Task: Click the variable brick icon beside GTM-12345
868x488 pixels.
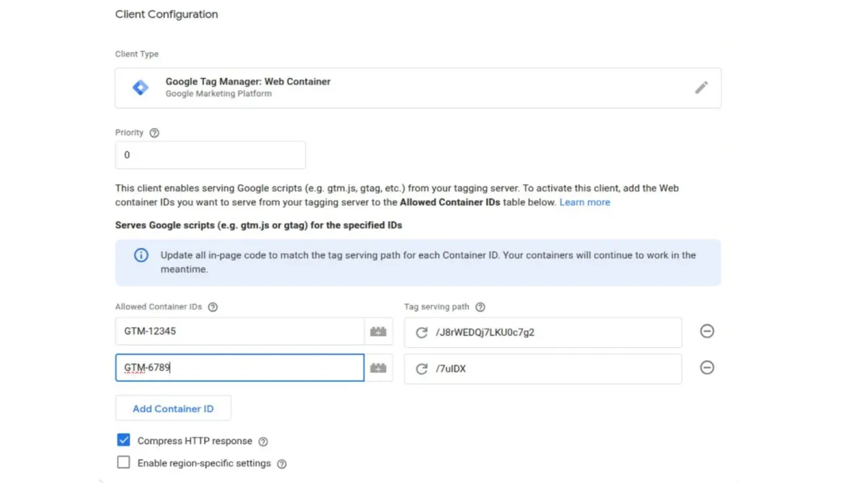Action: (x=378, y=332)
